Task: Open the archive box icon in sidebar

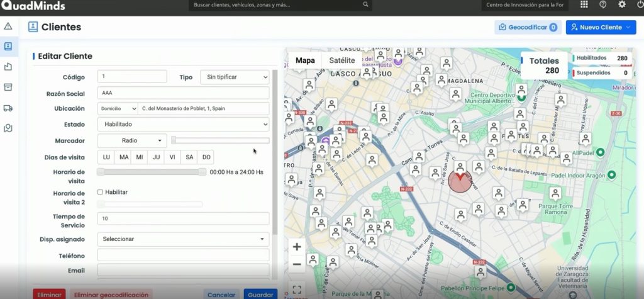Action: [8, 87]
